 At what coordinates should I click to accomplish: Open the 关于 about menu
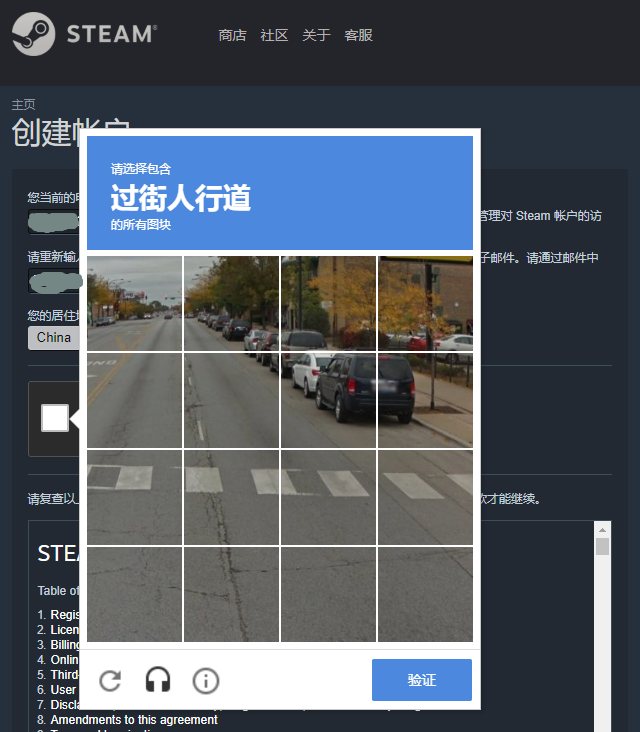(x=316, y=35)
